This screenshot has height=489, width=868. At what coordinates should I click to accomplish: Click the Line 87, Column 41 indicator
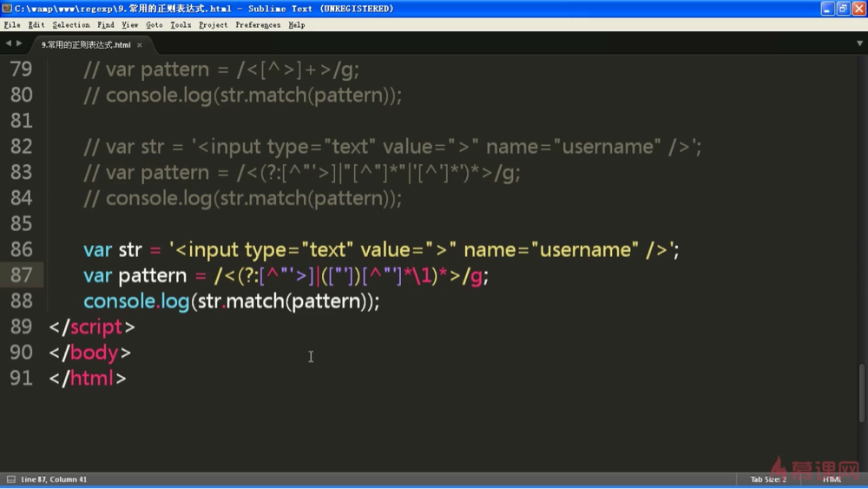54,479
